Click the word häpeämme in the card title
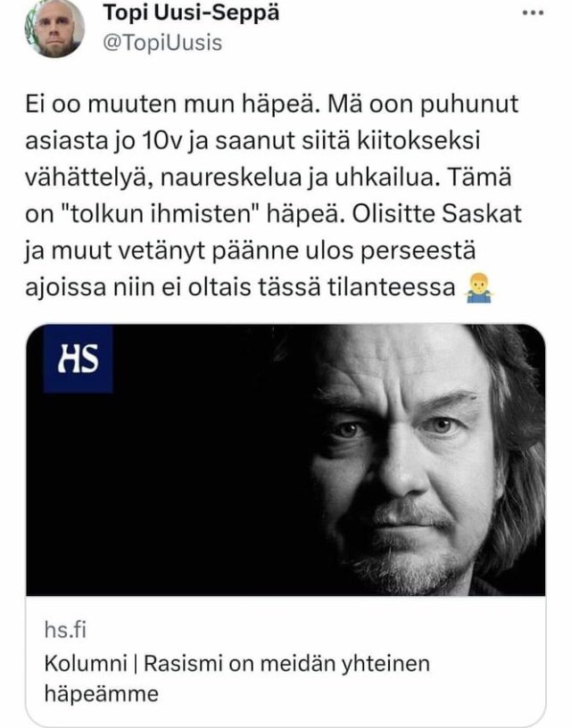571x728 pixels. click(102, 694)
